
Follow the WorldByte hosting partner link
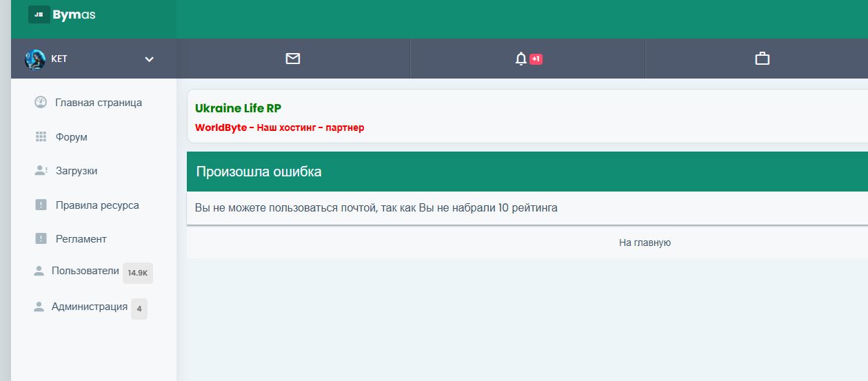tap(279, 127)
